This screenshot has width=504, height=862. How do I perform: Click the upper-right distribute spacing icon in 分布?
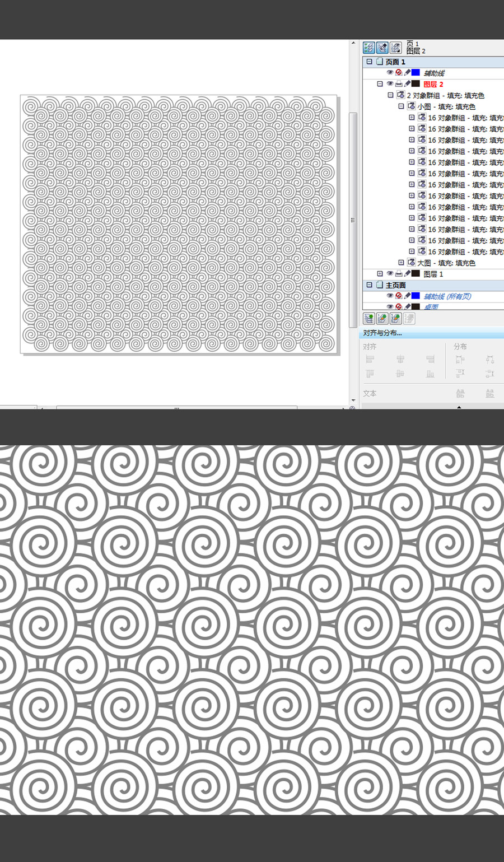tap(490, 359)
